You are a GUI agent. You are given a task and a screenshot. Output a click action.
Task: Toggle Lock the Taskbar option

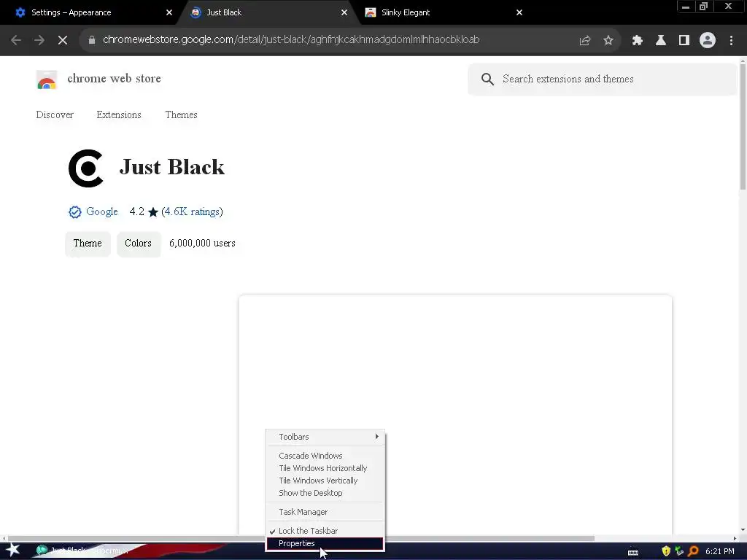click(x=325, y=531)
